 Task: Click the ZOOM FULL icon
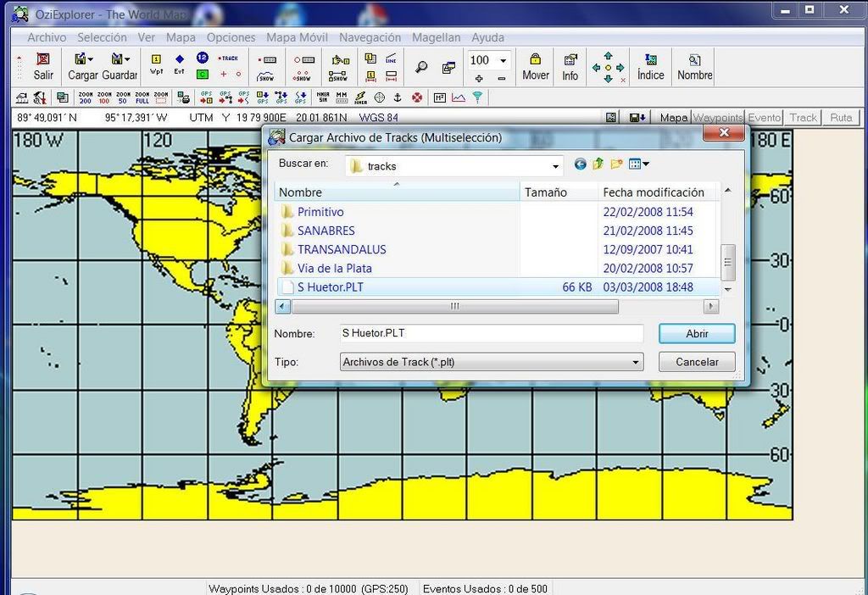coord(142,98)
